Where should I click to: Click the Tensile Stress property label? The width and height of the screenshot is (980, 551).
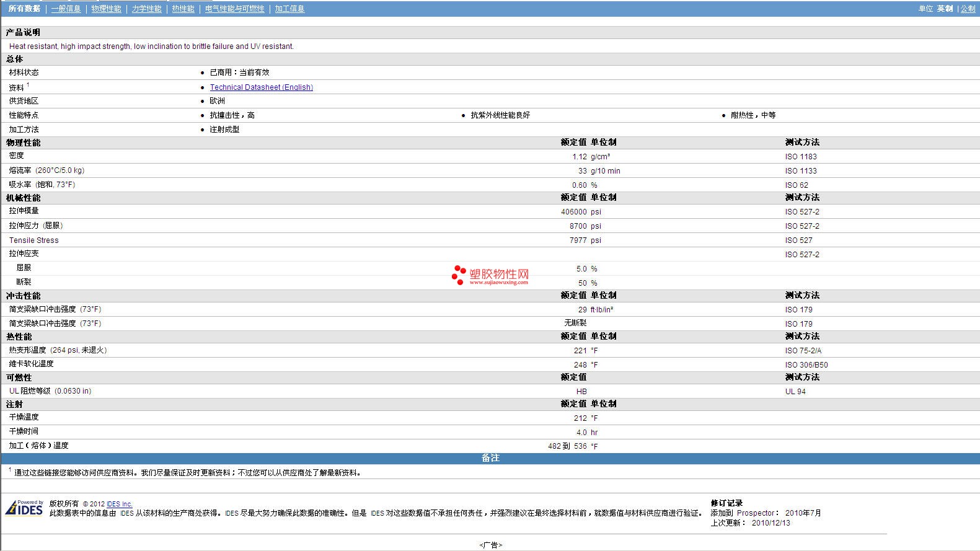[x=33, y=240]
